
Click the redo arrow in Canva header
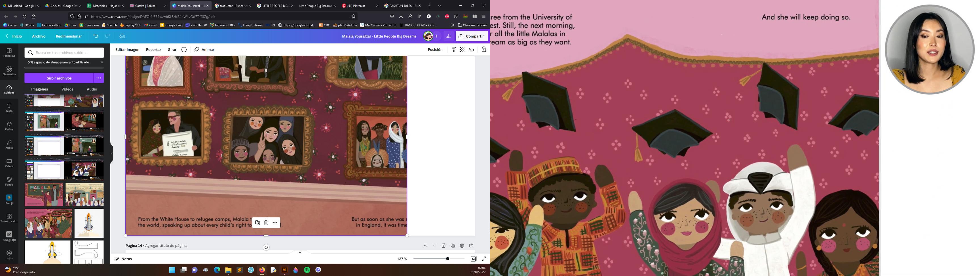108,36
